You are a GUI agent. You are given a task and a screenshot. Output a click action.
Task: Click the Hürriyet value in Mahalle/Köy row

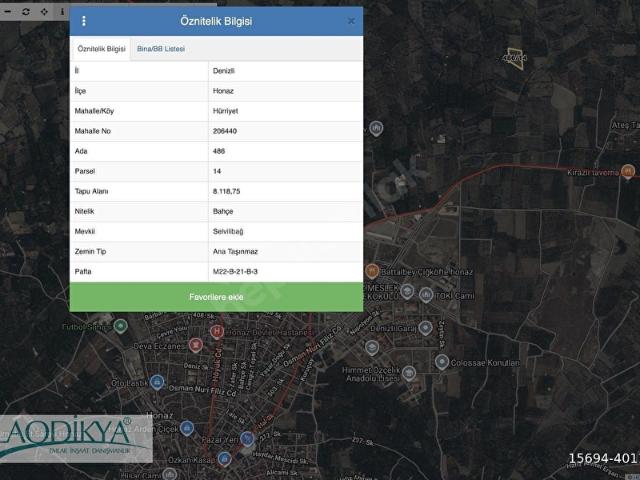[x=225, y=111]
